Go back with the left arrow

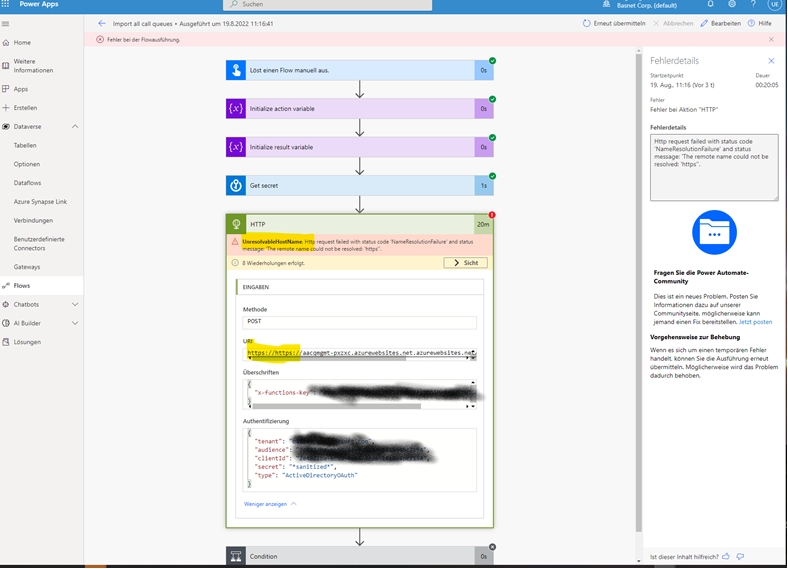102,23
